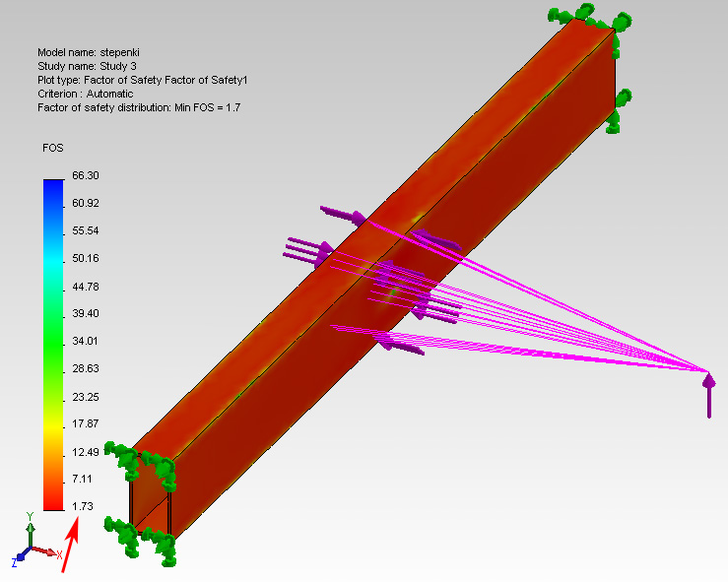Click the legend value 55.54
The image size is (728, 582).
click(86, 230)
